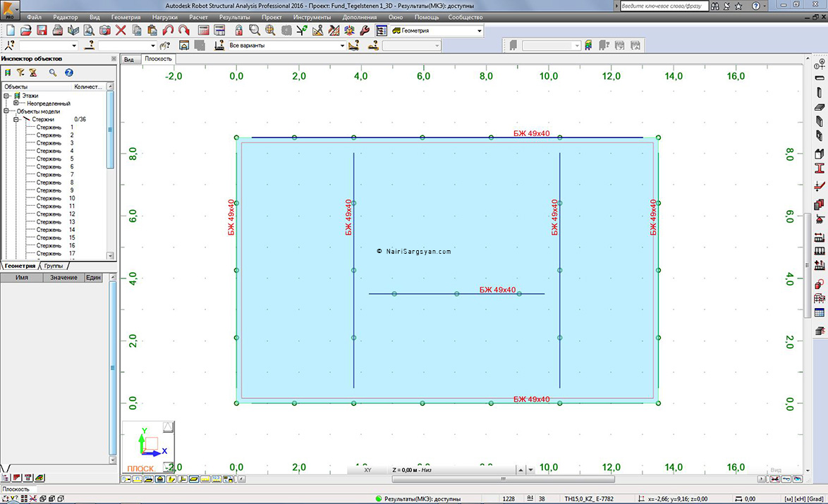
Task: Open the bar sections I-beam icon
Action: [819, 168]
